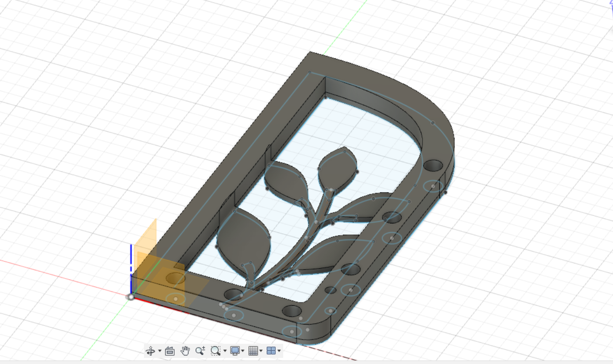This screenshot has width=613, height=364.
Task: Select the Orbit tool in the navigation bar
Action: tap(151, 351)
